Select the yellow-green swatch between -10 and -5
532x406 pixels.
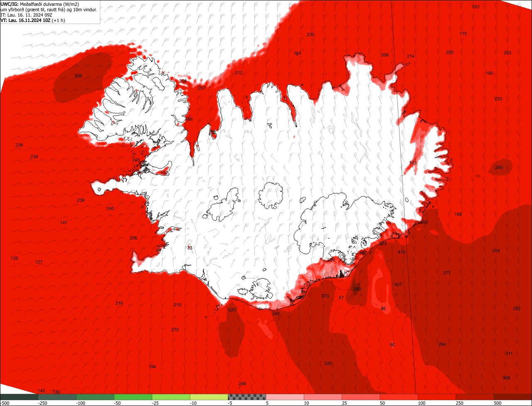click(x=209, y=397)
